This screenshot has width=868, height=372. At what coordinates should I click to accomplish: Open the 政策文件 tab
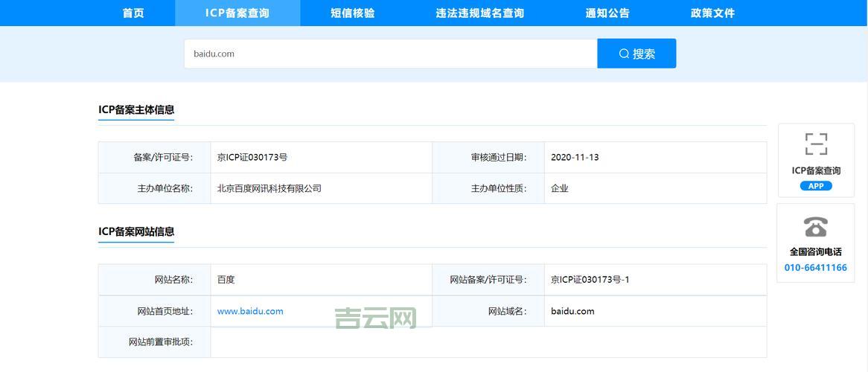coord(713,13)
